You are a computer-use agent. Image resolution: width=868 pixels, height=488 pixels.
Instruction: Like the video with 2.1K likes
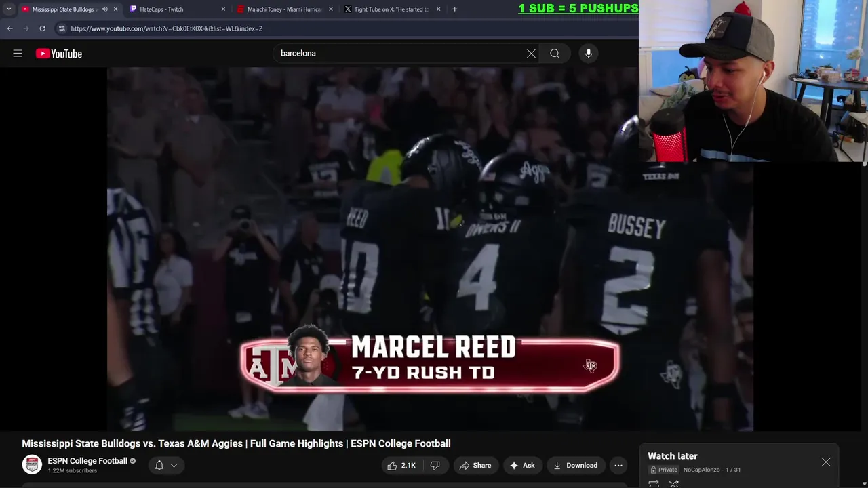point(401,466)
